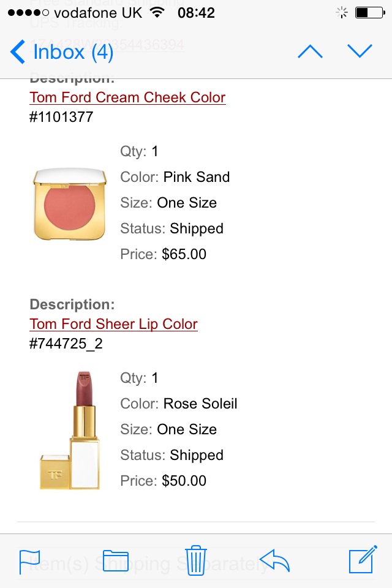Select item number #1101377 text
This screenshot has width=392, height=588.
tap(61, 117)
